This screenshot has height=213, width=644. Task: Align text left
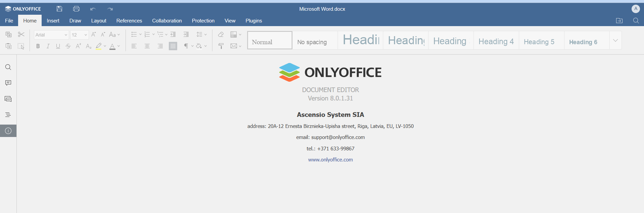coord(134,46)
